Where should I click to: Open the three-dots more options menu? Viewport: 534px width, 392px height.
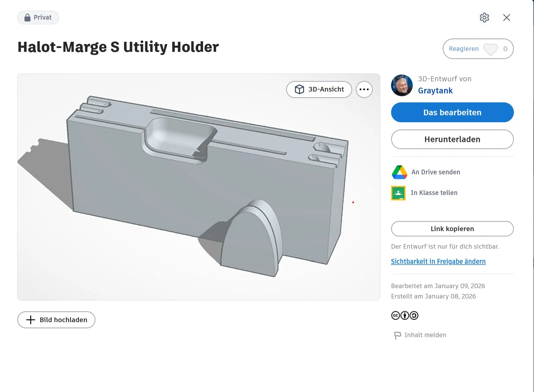pyautogui.click(x=364, y=89)
